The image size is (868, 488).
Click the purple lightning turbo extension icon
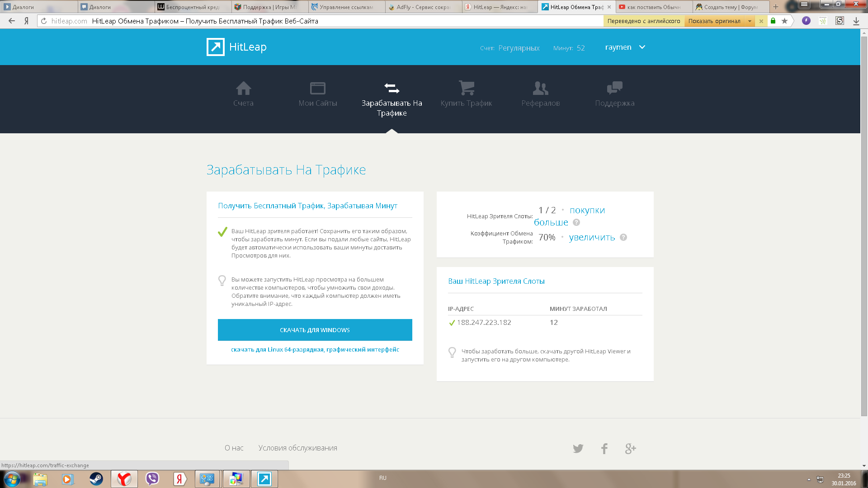pyautogui.click(x=806, y=21)
